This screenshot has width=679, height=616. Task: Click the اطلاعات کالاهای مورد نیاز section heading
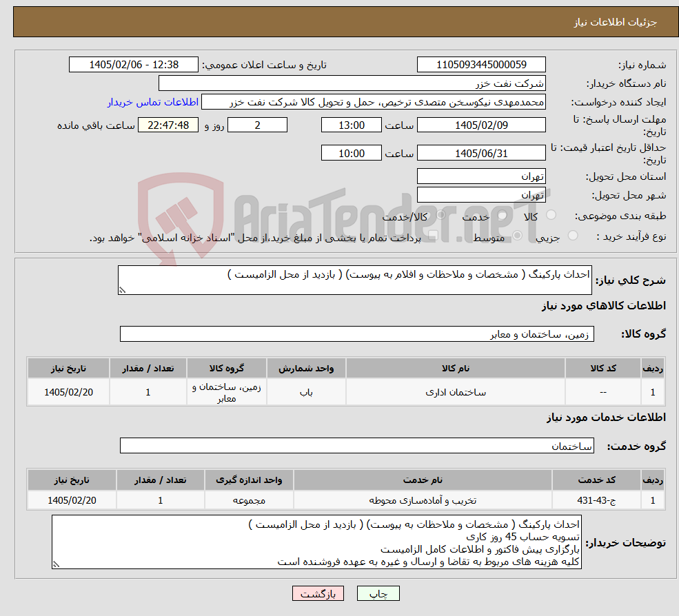coord(604,306)
